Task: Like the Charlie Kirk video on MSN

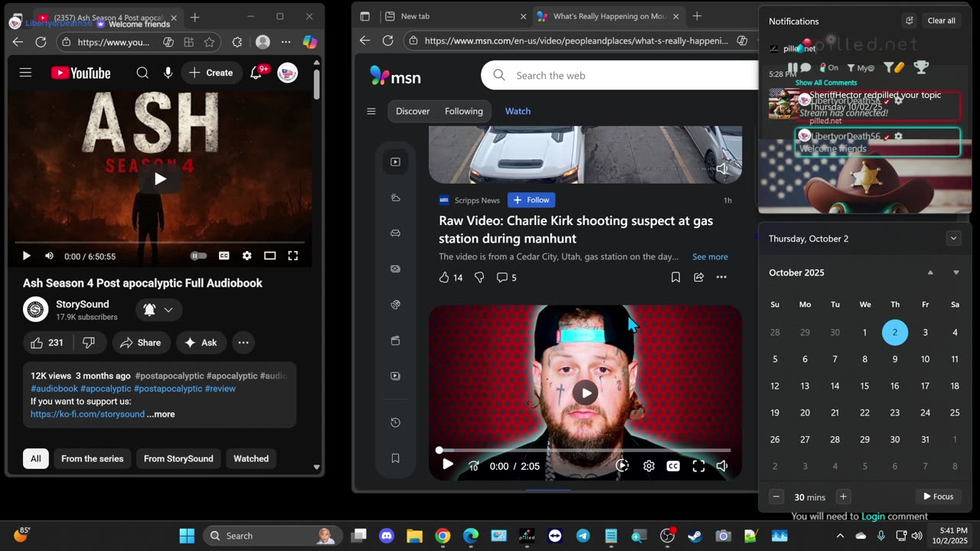Action: click(x=450, y=277)
